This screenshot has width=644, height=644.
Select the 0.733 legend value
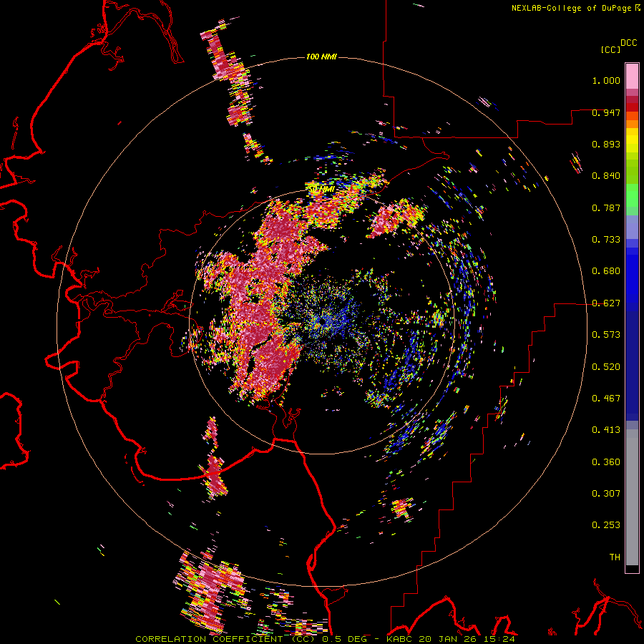[x=606, y=240]
